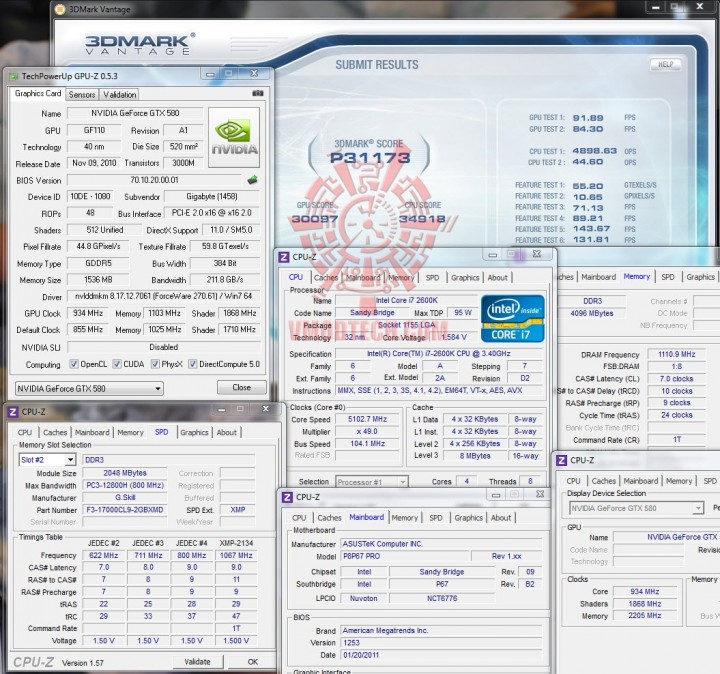Click the CPU-Z icon of the Graphics window
Viewport: 720px width, 674px height.
coord(562,460)
